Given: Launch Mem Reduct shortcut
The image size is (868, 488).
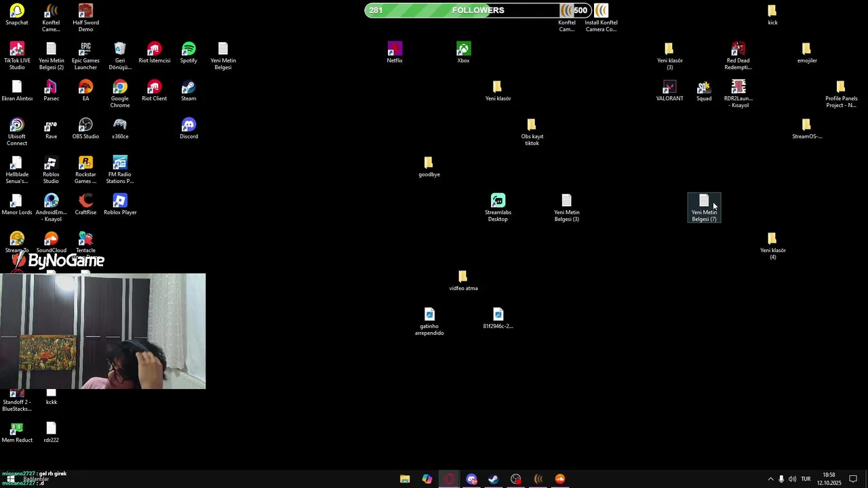Looking at the screenshot, I should point(17,433).
